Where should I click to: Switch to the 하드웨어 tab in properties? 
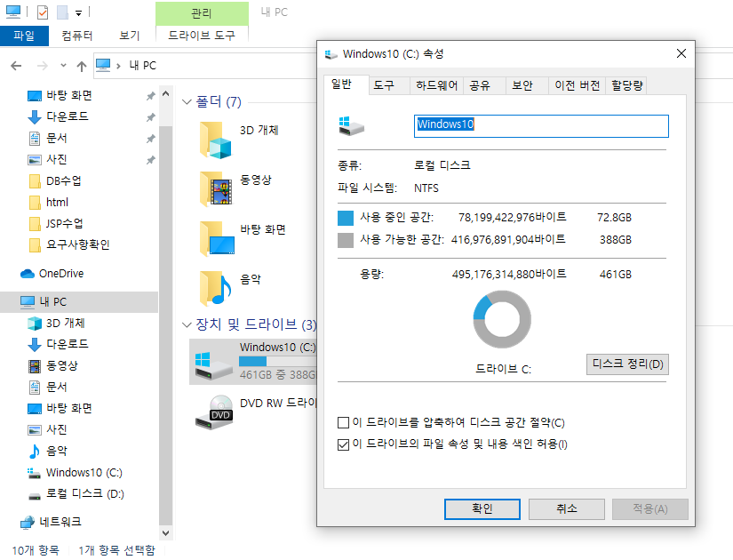click(x=436, y=85)
